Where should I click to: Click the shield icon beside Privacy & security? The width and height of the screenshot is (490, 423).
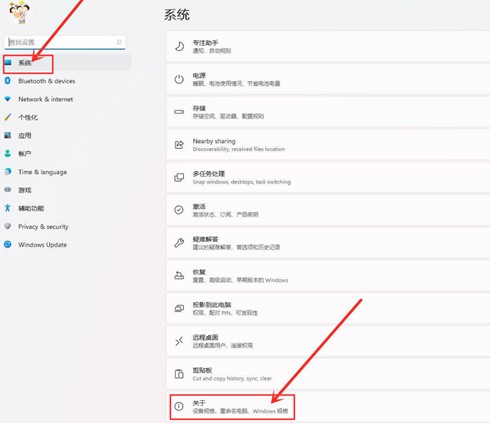coord(8,226)
